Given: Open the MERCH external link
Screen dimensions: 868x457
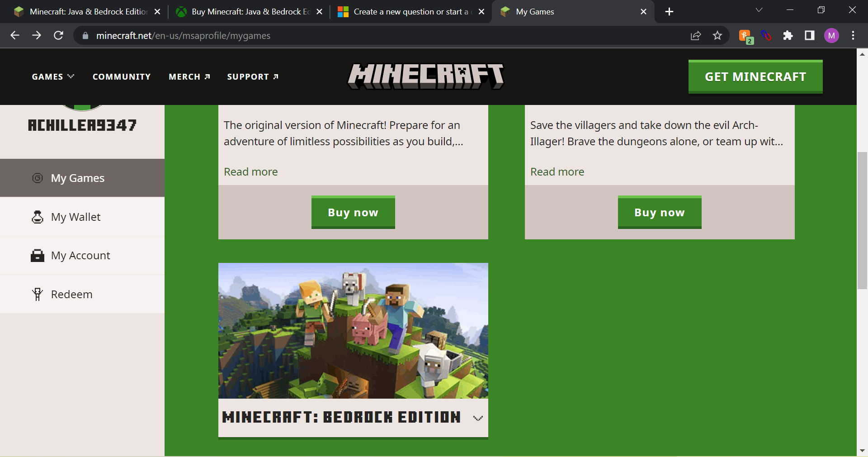Looking at the screenshot, I should [x=189, y=77].
